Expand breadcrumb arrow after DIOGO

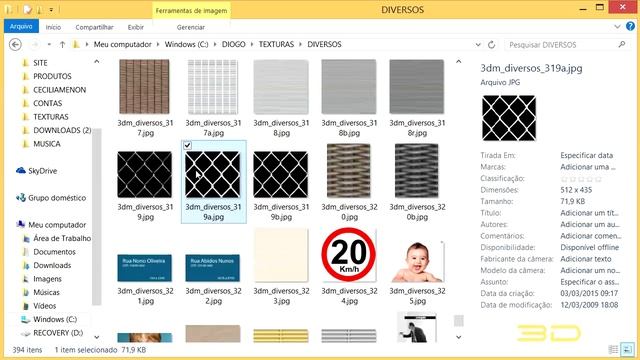[x=252, y=44]
